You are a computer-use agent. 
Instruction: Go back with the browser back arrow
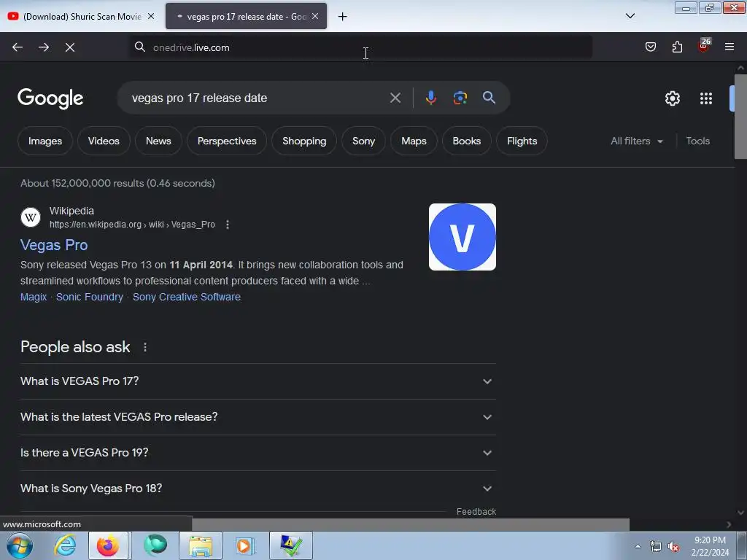pyautogui.click(x=18, y=47)
